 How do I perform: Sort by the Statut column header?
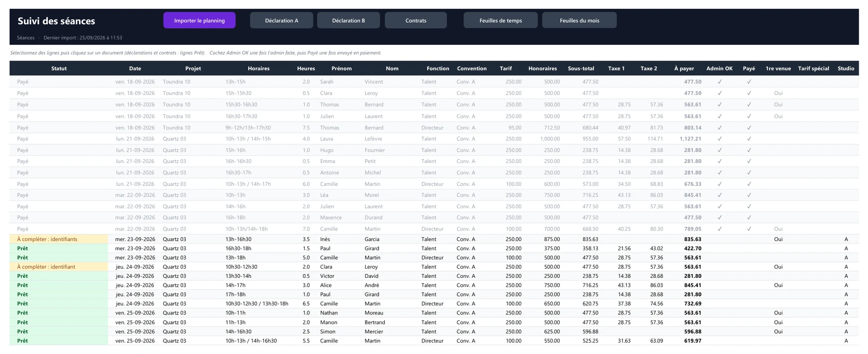59,68
